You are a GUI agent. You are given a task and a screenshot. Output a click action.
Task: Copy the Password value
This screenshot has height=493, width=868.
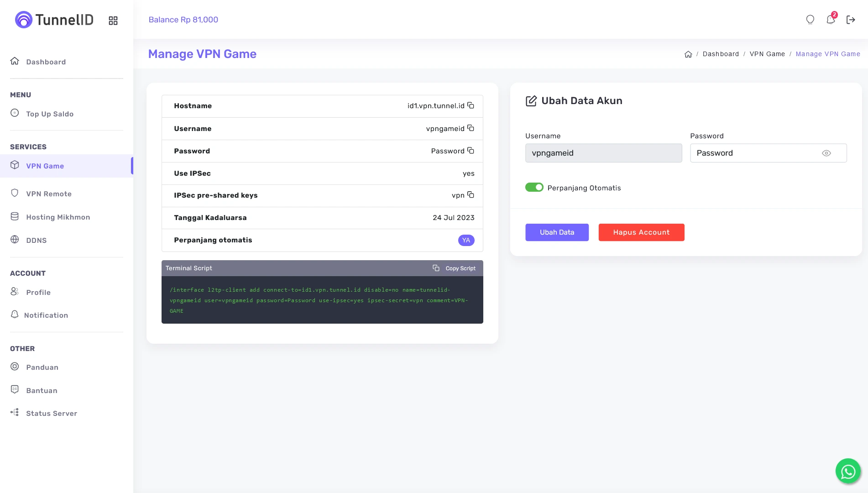471,151
